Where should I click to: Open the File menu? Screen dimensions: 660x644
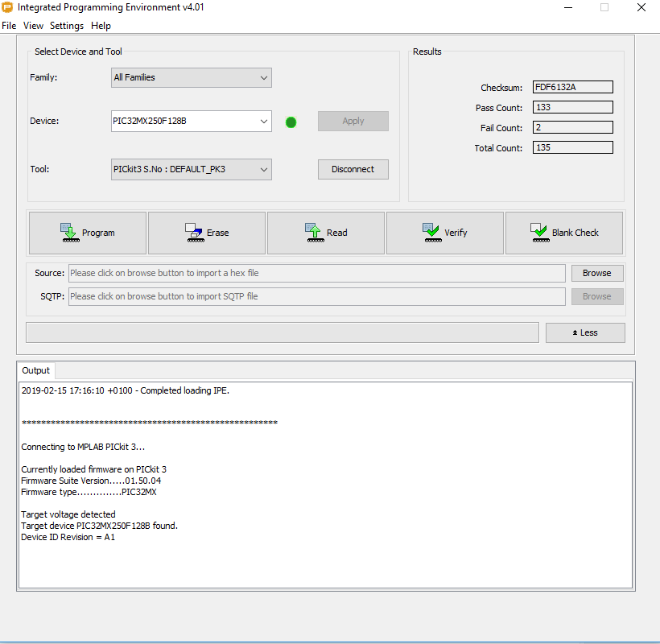9,26
